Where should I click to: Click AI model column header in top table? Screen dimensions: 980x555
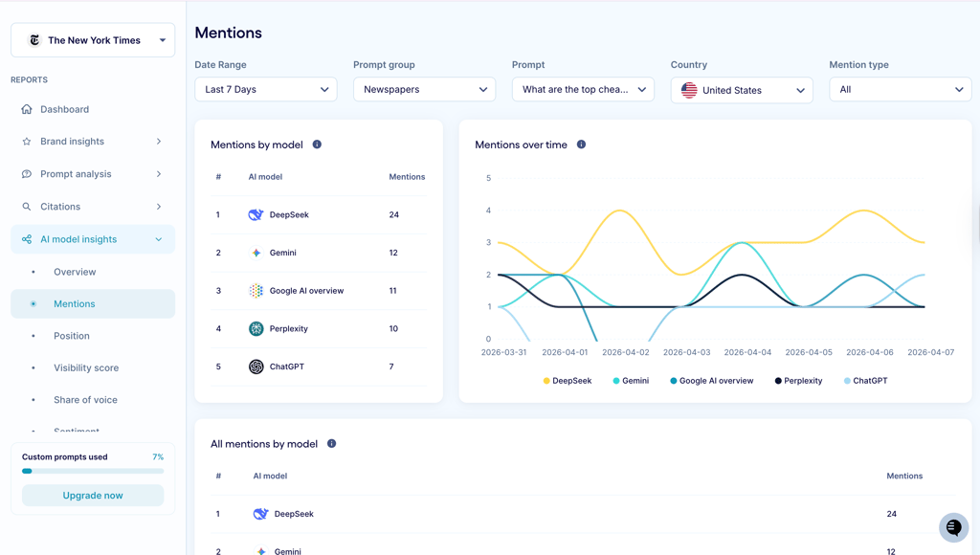coord(265,177)
